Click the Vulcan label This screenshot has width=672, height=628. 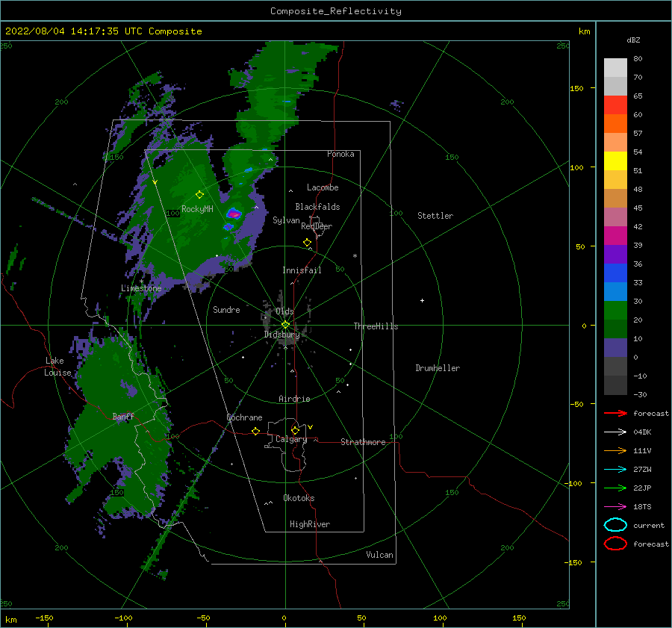379,554
